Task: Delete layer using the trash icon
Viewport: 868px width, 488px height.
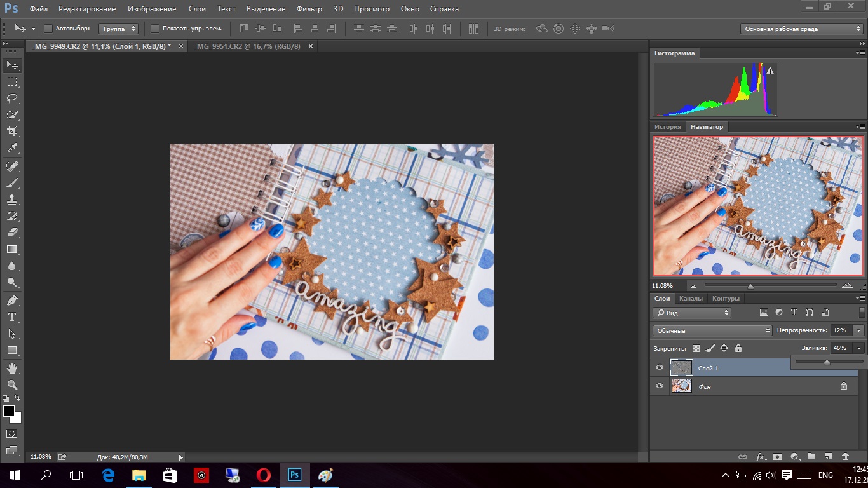Action: [x=845, y=456]
